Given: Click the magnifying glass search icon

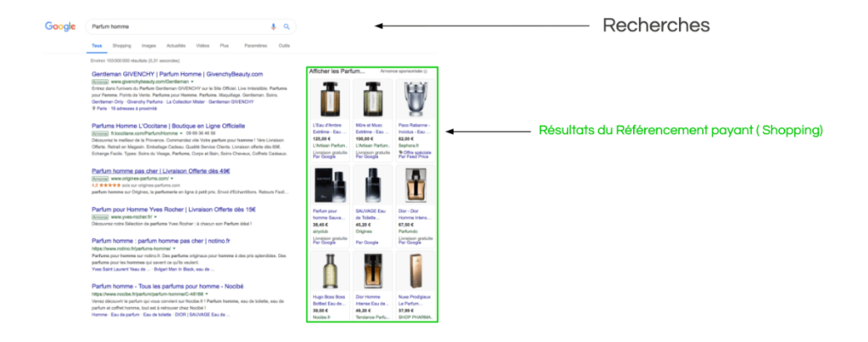Looking at the screenshot, I should [287, 26].
